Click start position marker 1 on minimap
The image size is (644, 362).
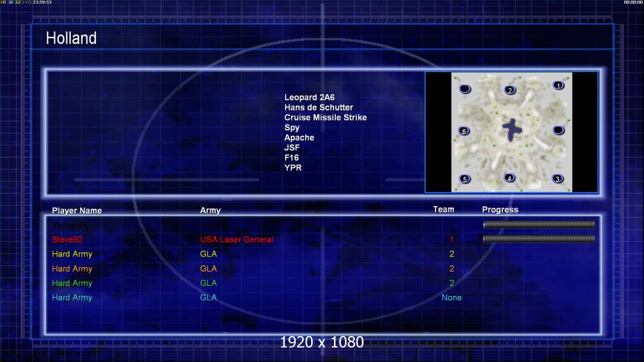(558, 85)
